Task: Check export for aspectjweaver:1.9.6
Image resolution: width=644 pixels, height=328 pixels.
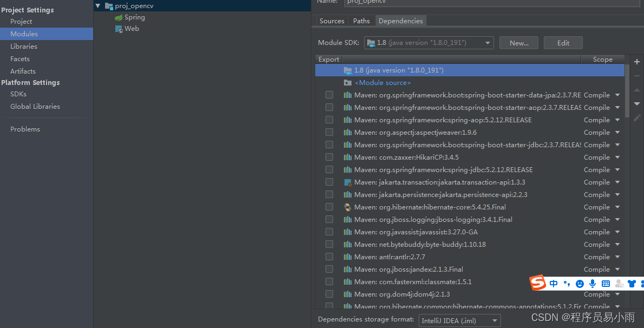Action: [329, 132]
